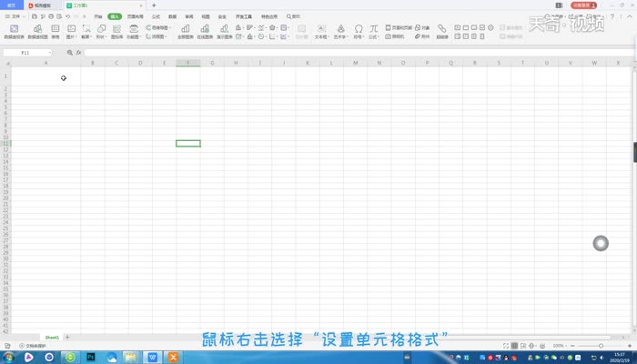Viewport: 637px width, 364px height.
Task: Click the blue WPS Writer taskbar icon
Action: coord(152,358)
